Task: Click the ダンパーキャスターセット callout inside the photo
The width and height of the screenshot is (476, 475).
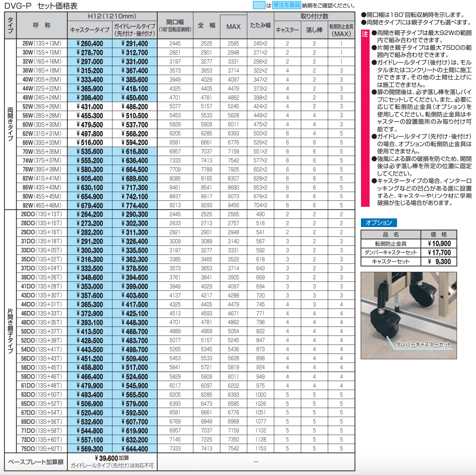Action: 423,344
